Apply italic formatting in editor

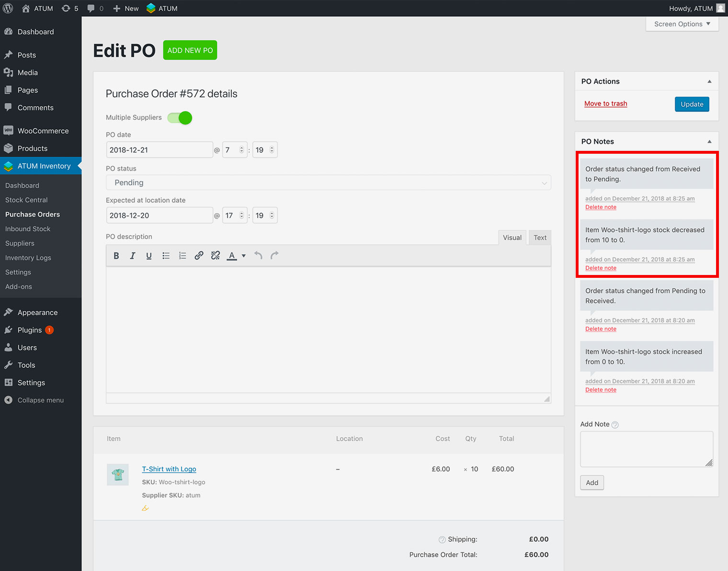133,256
